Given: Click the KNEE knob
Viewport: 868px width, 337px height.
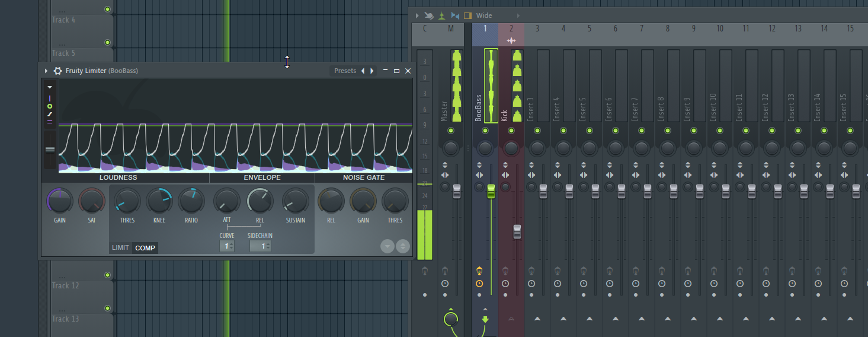Looking at the screenshot, I should click(159, 201).
